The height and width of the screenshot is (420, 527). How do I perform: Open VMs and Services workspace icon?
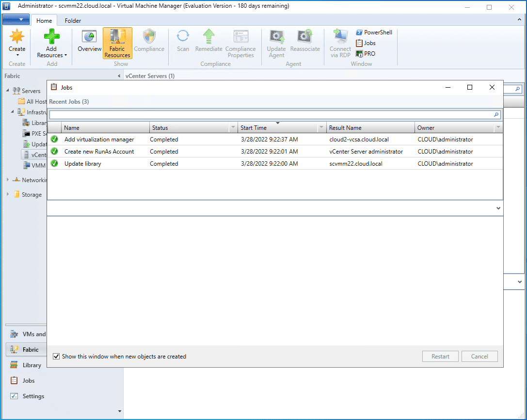14,334
